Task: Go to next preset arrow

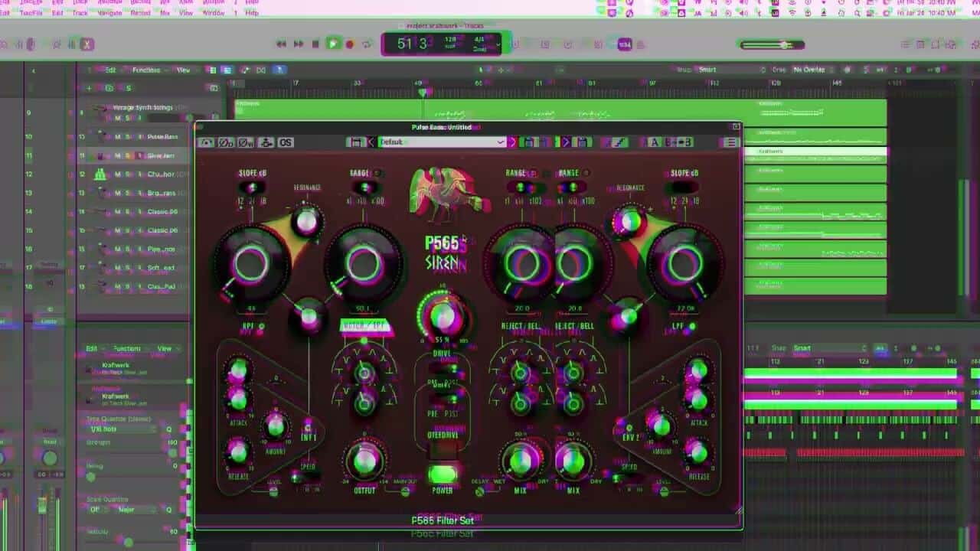Action: pyautogui.click(x=512, y=142)
